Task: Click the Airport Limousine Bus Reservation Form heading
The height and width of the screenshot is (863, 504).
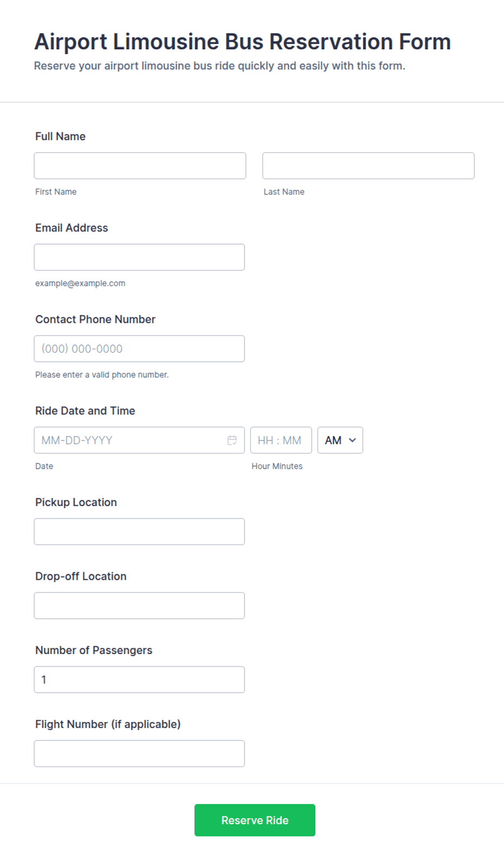Action: [x=243, y=42]
